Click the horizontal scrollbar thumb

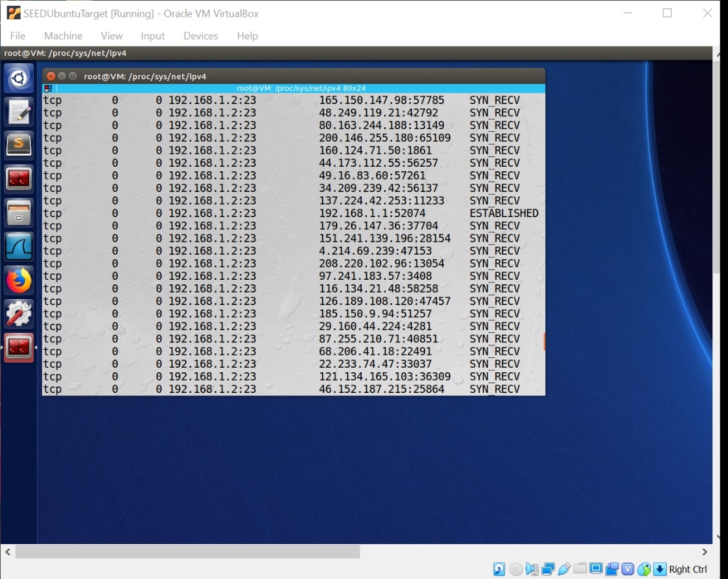tap(187, 552)
